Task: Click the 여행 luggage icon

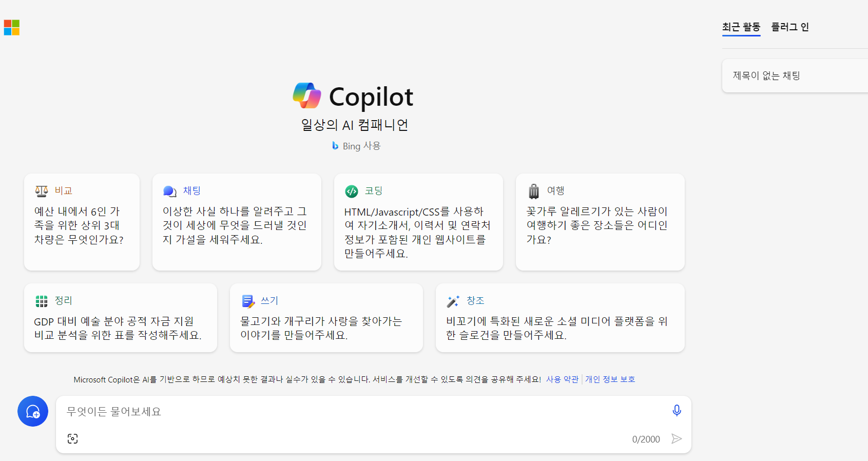Action: 534,191
